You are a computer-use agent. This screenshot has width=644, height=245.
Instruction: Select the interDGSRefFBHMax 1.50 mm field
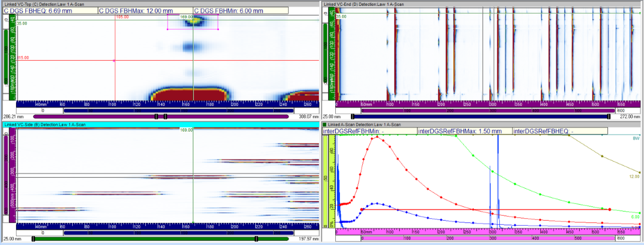pyautogui.click(x=465, y=131)
